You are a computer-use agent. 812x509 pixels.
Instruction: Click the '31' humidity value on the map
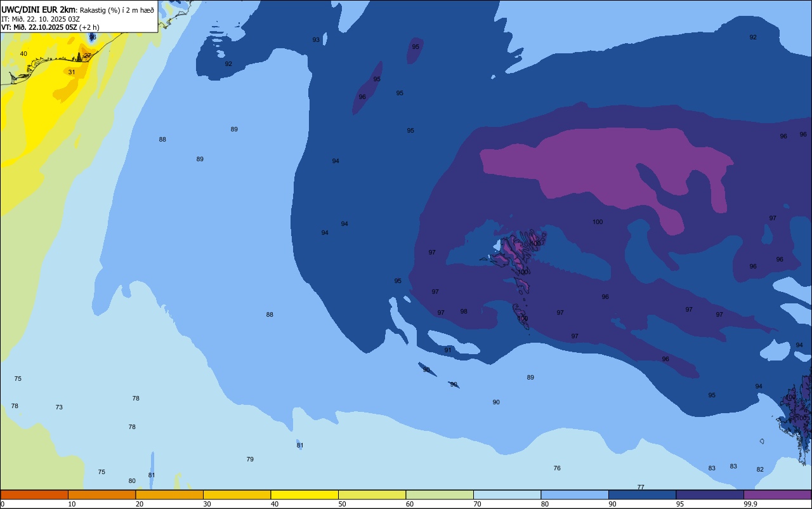click(72, 72)
